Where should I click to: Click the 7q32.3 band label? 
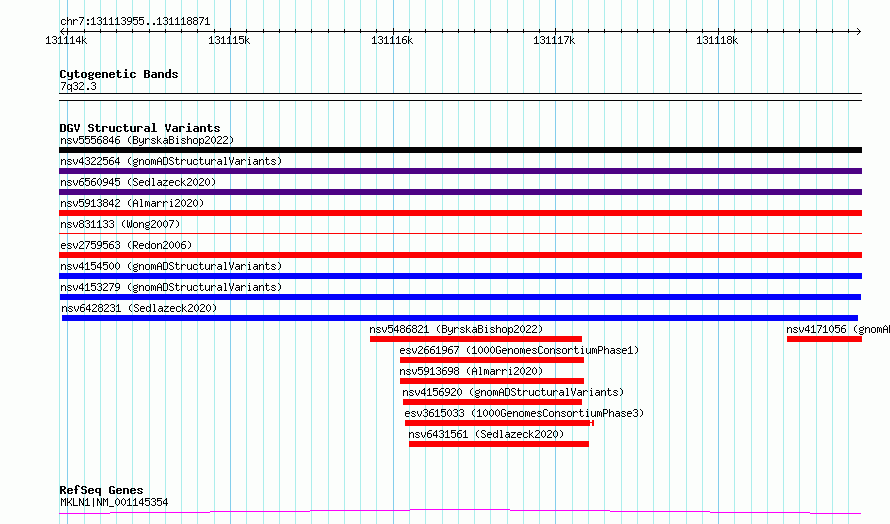78,86
